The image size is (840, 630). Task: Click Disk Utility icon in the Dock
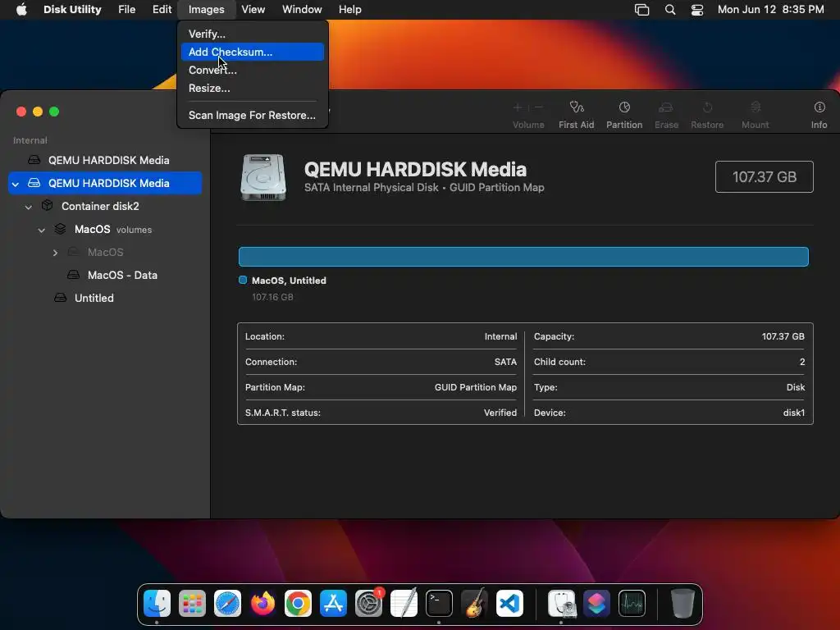point(561,603)
